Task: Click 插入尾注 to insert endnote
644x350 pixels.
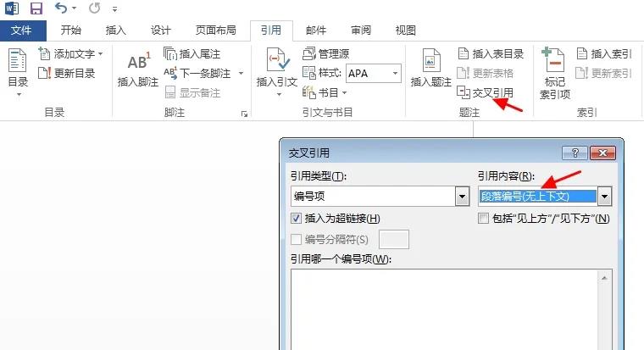Action: [x=192, y=54]
